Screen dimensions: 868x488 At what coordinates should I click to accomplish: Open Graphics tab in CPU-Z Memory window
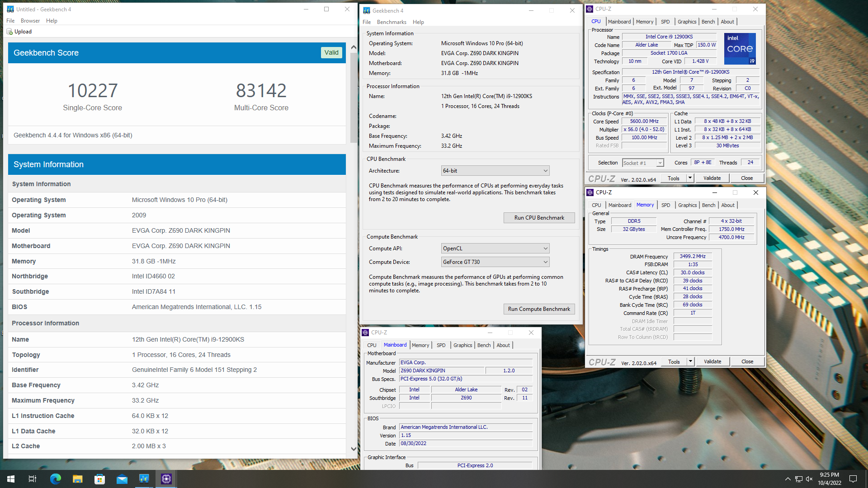coord(687,205)
